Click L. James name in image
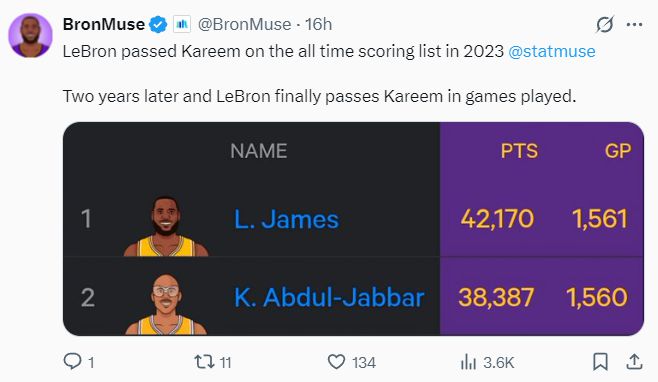The width and height of the screenshot is (658, 382). coord(286,219)
